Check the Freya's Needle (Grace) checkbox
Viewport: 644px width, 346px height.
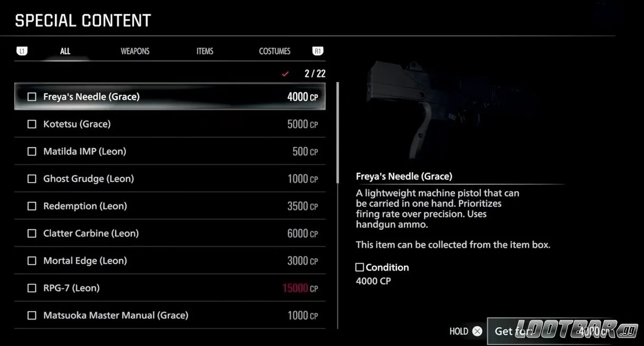tap(32, 97)
